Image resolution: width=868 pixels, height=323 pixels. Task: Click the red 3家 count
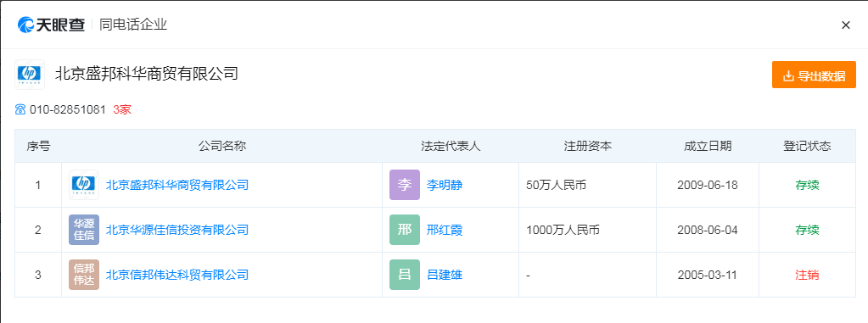pos(122,109)
